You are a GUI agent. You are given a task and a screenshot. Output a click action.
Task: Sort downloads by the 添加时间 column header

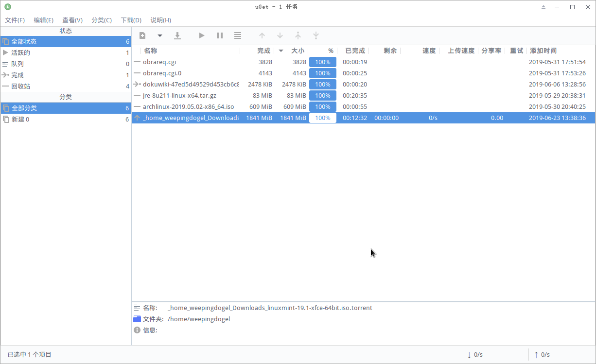(544, 51)
